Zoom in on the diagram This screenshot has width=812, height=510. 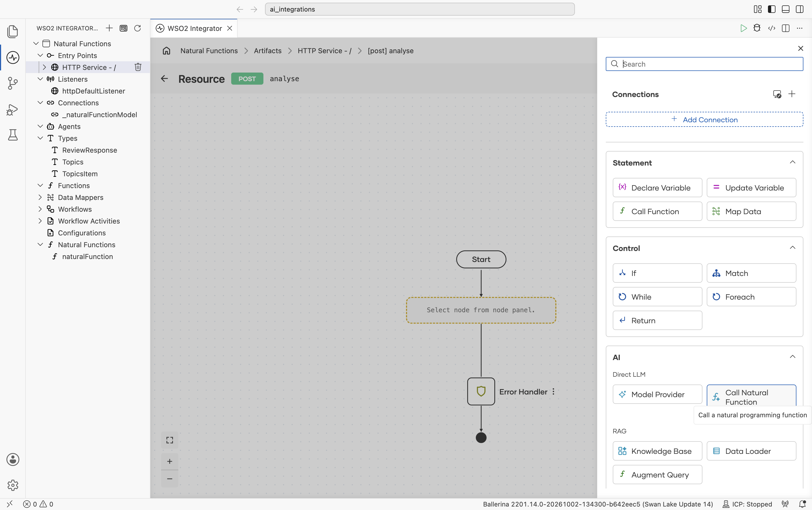tap(169, 461)
